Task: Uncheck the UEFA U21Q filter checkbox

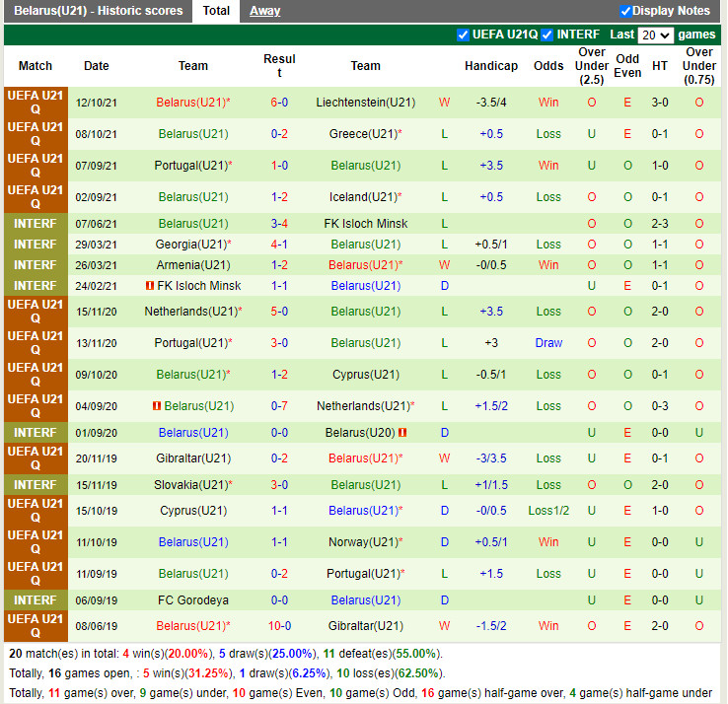Action: (x=463, y=35)
